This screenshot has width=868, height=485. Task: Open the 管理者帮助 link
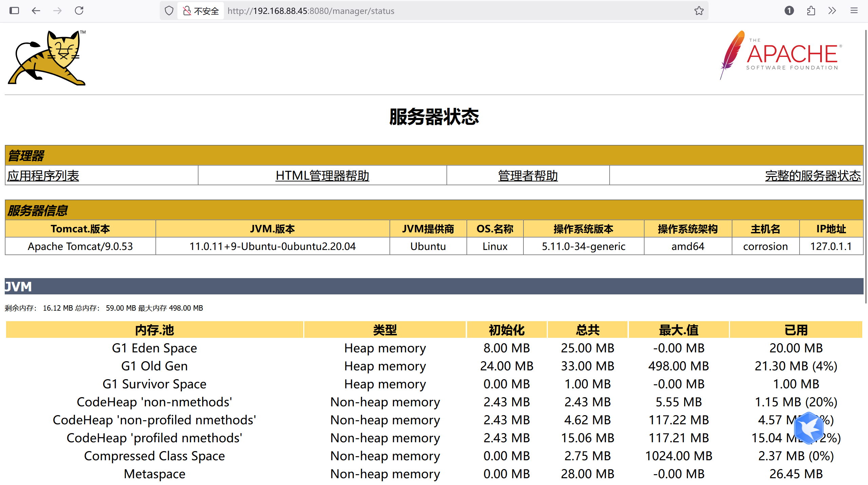[528, 175]
